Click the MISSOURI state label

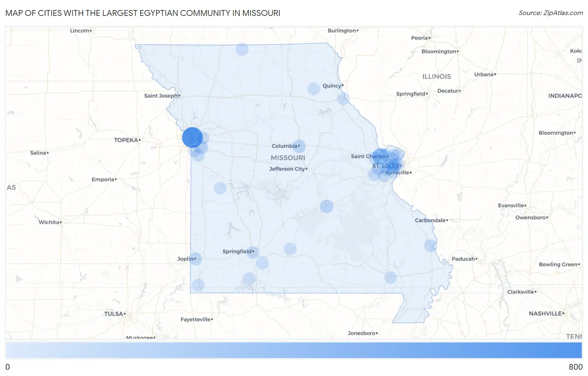(288, 158)
